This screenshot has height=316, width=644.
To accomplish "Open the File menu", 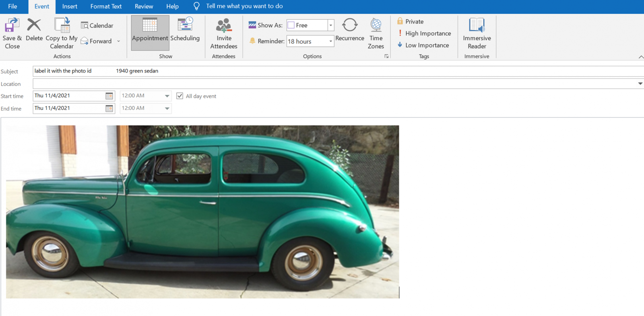I will pos(12,6).
